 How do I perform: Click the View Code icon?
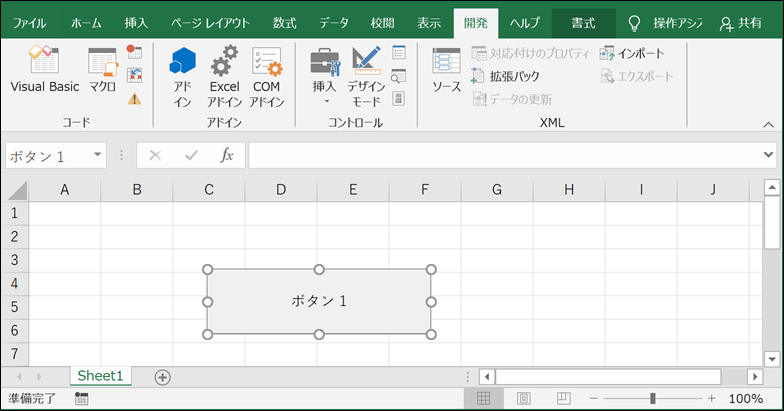[398, 76]
